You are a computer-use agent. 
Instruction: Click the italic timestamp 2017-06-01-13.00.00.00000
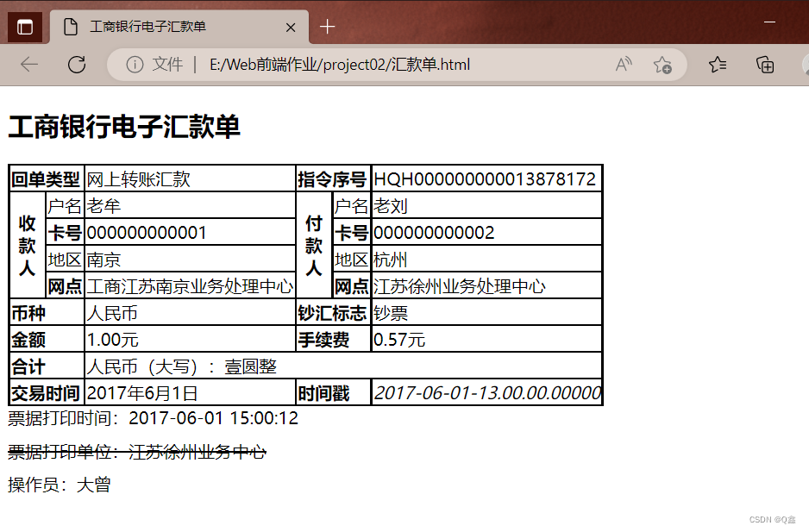[x=487, y=393]
